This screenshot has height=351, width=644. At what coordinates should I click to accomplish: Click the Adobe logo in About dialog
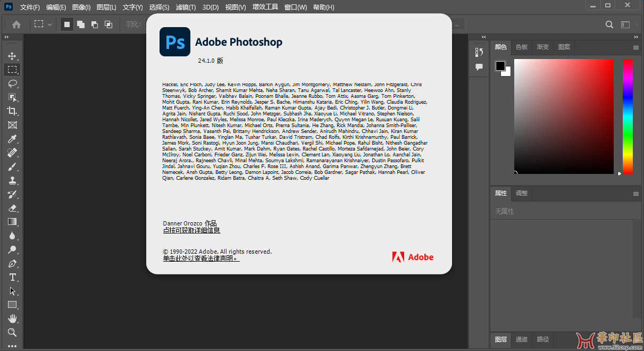tap(413, 257)
